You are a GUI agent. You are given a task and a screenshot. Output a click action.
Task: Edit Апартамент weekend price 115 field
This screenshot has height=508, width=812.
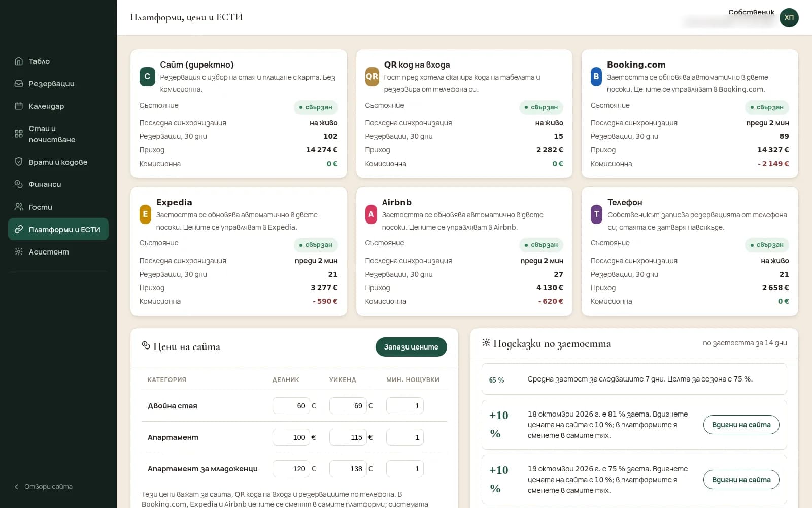348,437
